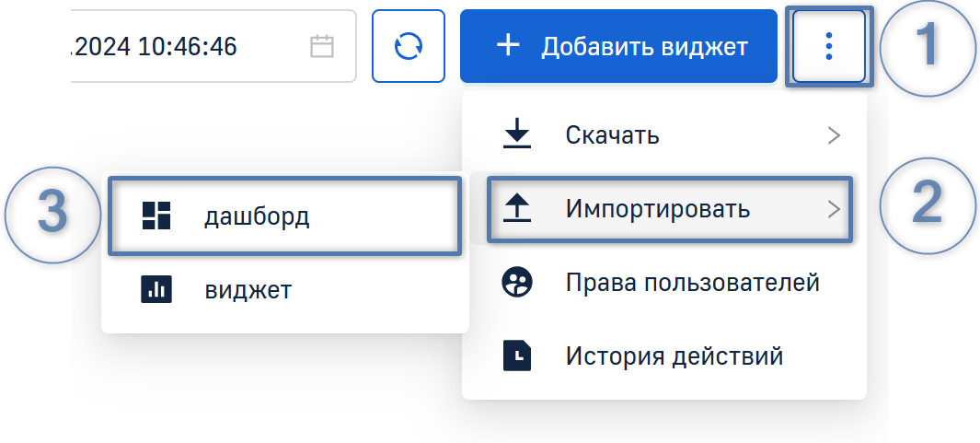
Task: Choose виджет in the import submenu
Action: tap(248, 289)
